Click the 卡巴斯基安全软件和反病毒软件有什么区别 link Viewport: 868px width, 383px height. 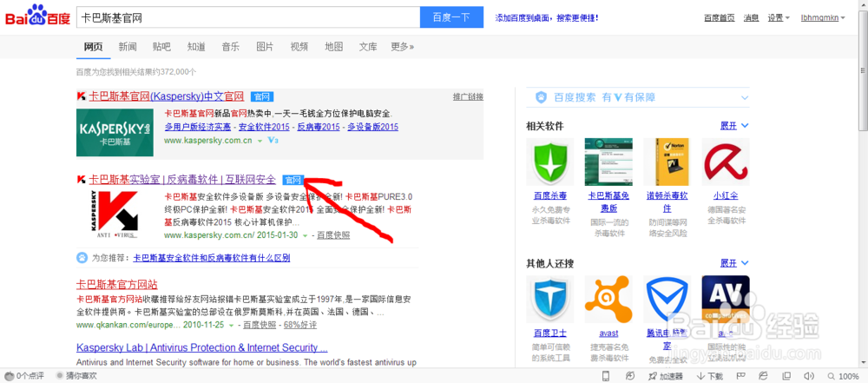[212, 258]
